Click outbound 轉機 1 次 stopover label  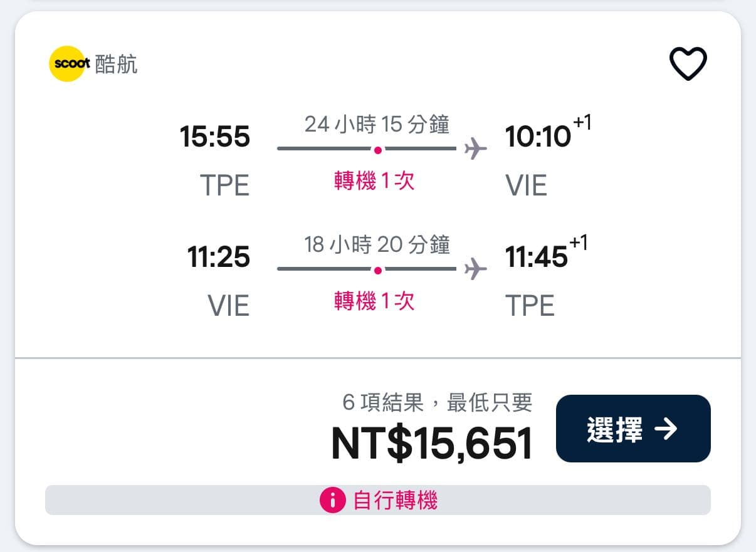pyautogui.click(x=374, y=182)
